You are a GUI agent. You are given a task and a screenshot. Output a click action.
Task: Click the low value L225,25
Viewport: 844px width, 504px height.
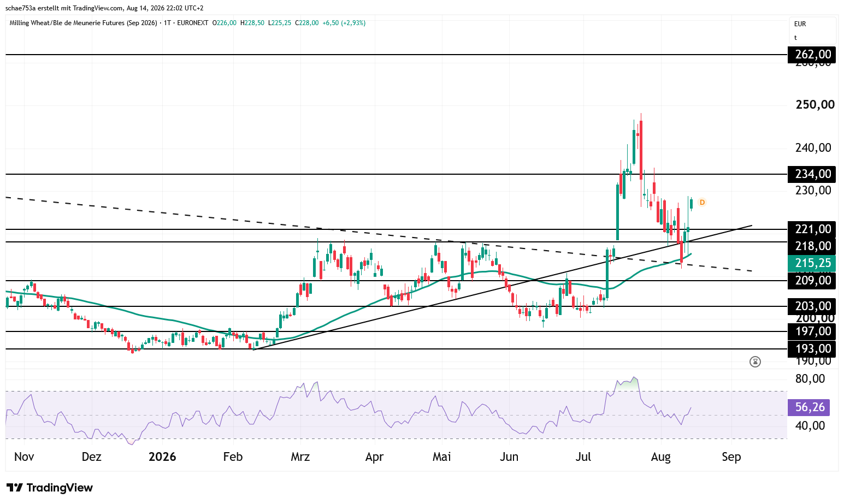pyautogui.click(x=280, y=23)
